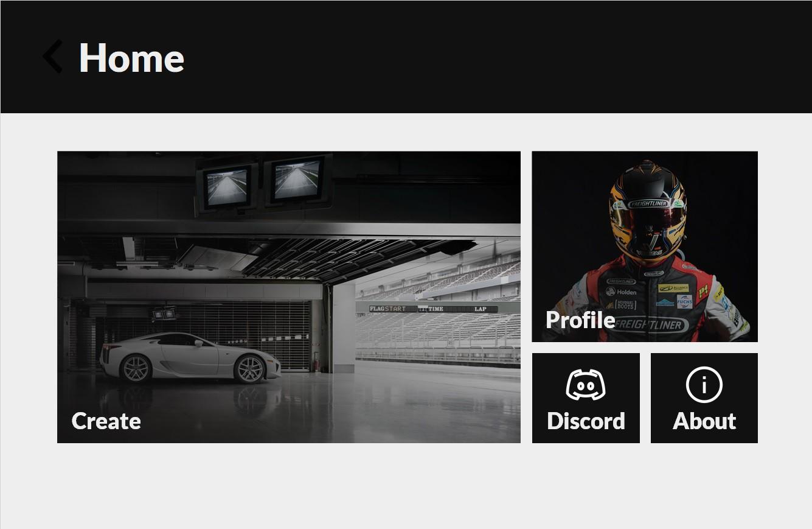The width and height of the screenshot is (812, 529).
Task: Click the left garage monitor in Create image
Action: coord(227,187)
